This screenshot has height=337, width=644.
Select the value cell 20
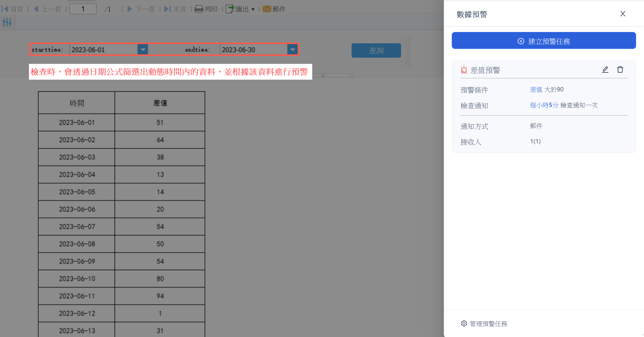(x=160, y=209)
